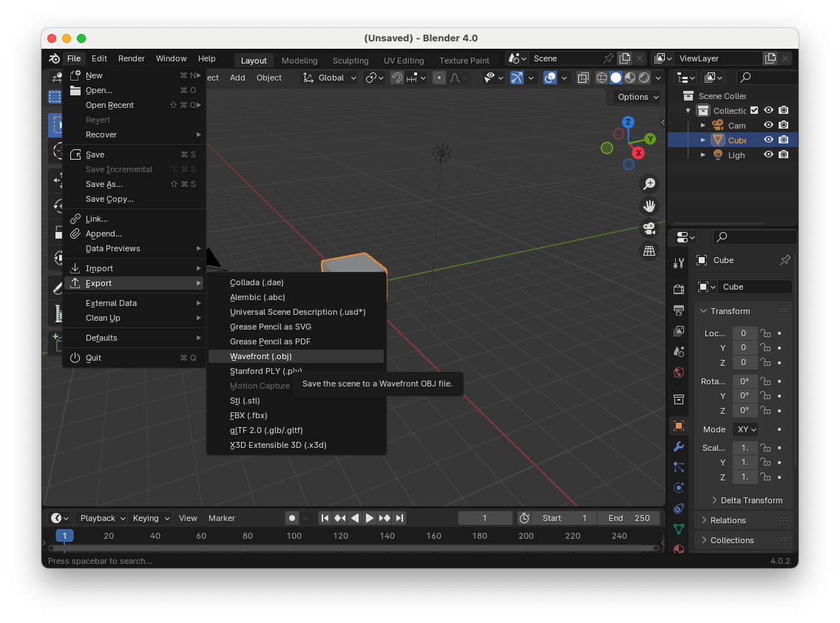
Task: Open the Object properties tab
Action: pos(679,426)
